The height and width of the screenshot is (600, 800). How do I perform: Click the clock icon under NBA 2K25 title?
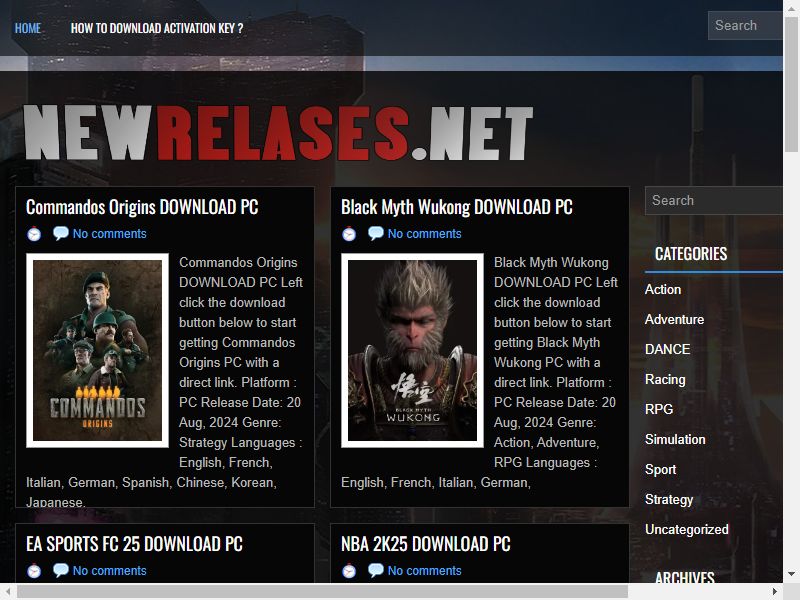349,570
